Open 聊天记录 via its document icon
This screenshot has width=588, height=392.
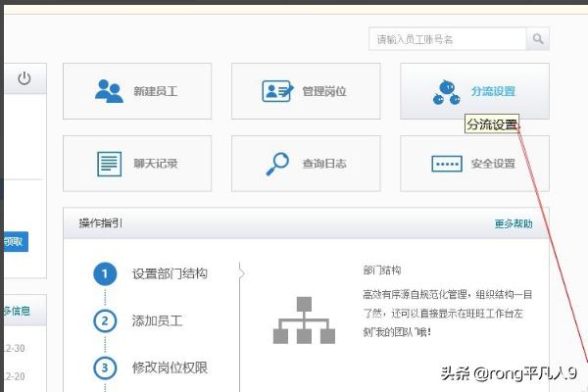(x=109, y=164)
